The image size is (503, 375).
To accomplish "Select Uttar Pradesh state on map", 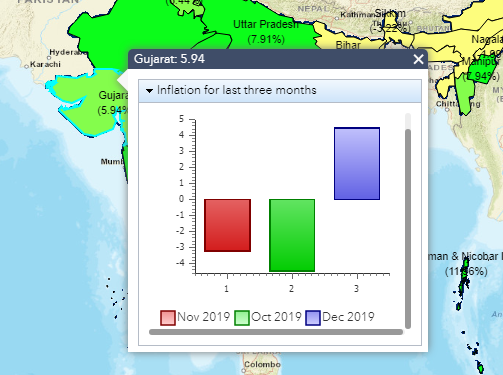I will point(265,24).
